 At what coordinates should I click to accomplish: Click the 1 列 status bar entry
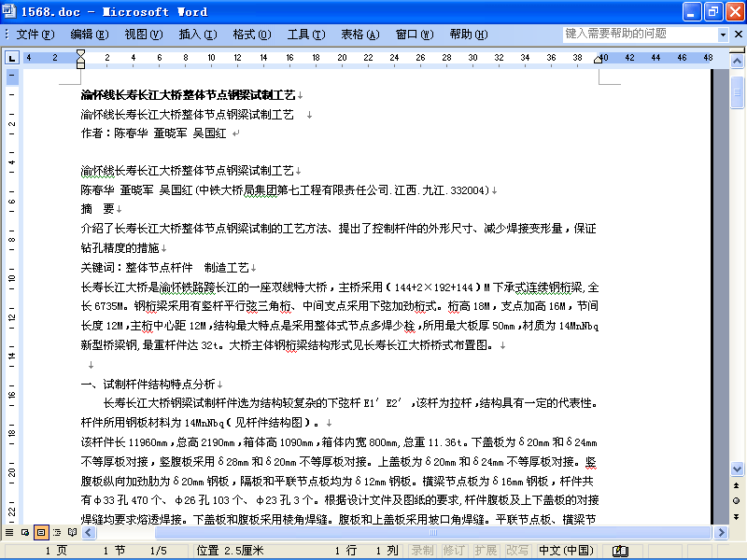click(x=387, y=551)
